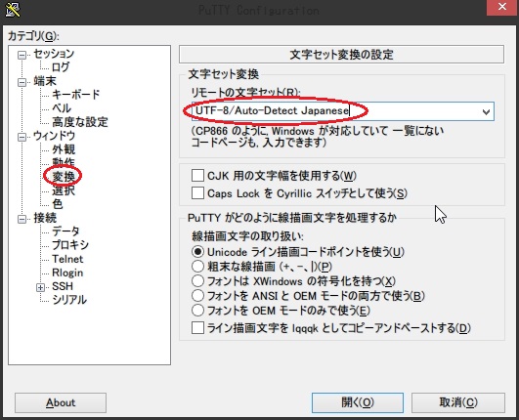Viewport: 519px width, 420px height.
Task: Select フォントを OEM モードのみで使う radio
Action: [197, 311]
